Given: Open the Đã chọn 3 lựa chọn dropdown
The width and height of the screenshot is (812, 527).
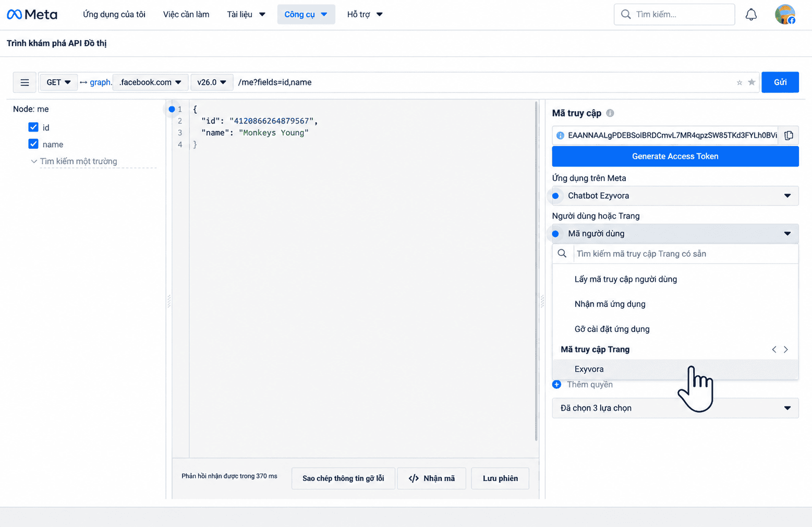Looking at the screenshot, I should point(675,408).
